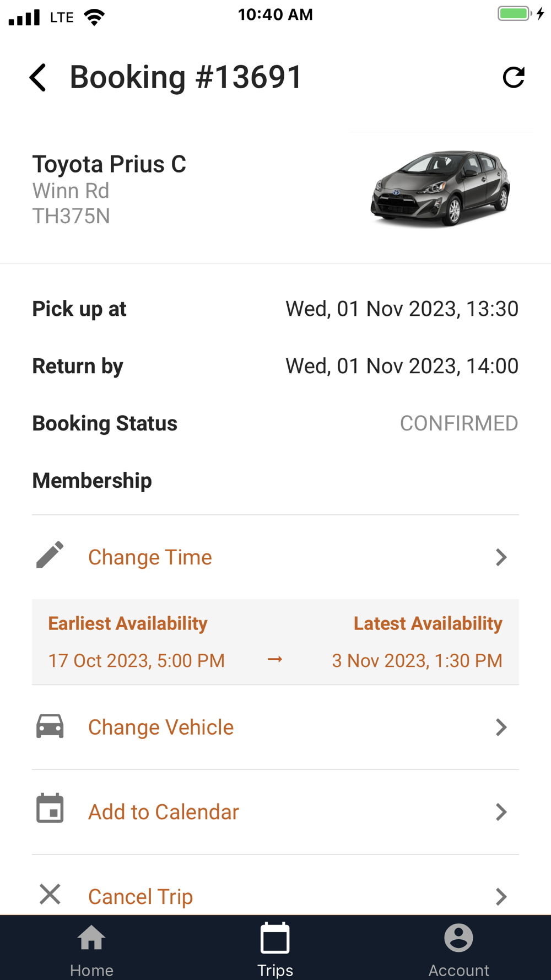Tap the back arrow icon

tap(37, 77)
